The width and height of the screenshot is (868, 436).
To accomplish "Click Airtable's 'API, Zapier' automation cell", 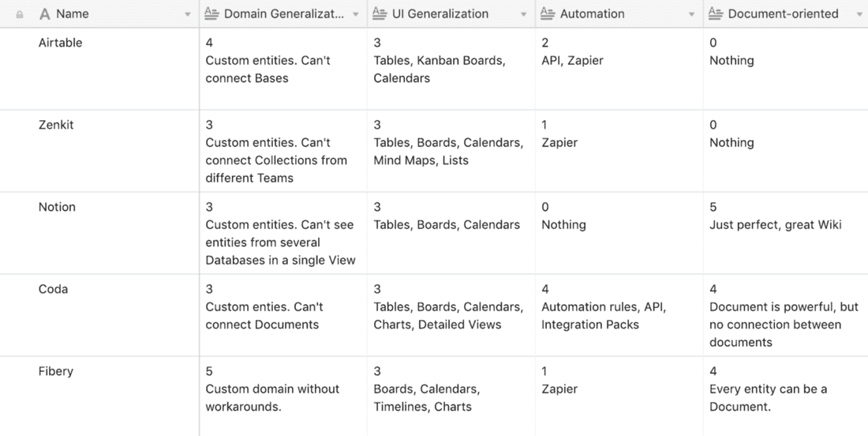I will pos(572,61).
